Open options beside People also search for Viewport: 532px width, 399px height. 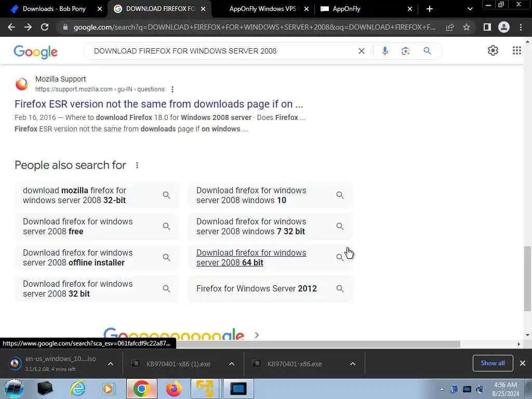pyautogui.click(x=137, y=165)
